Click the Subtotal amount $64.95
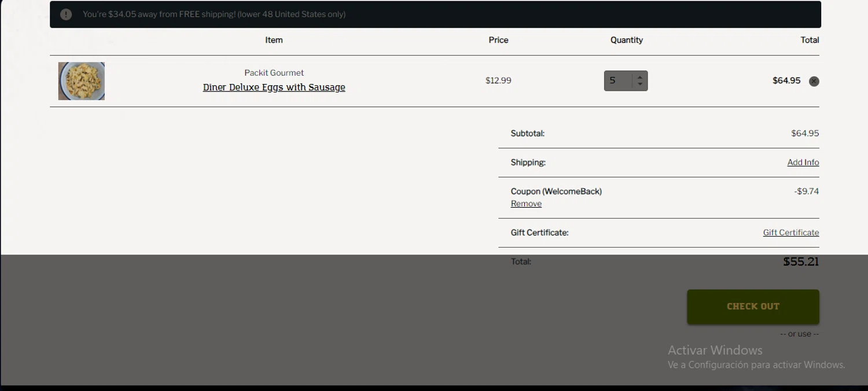The image size is (868, 391). pyautogui.click(x=805, y=133)
